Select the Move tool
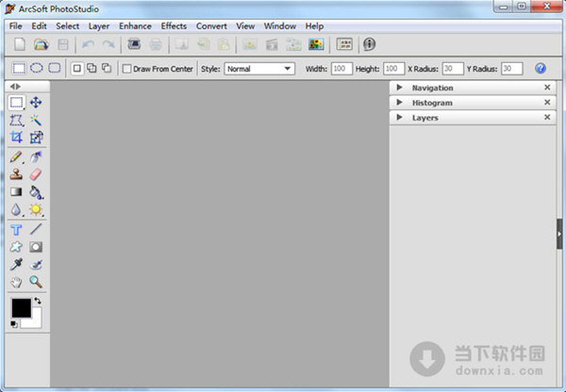The height and width of the screenshot is (392, 566). [36, 103]
